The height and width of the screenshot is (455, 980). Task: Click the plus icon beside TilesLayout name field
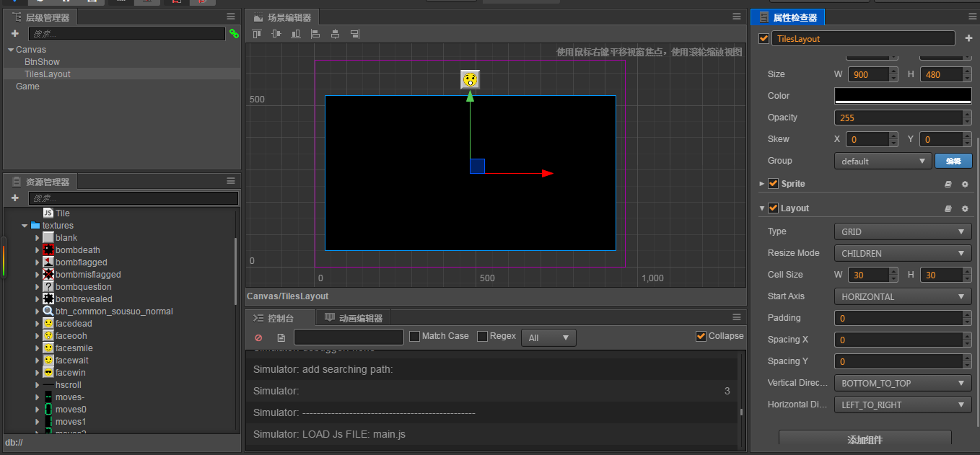coord(968,38)
